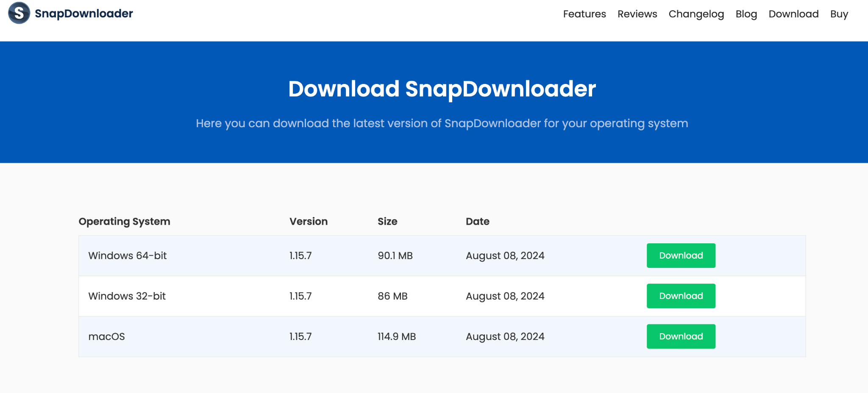868x393 pixels.
Task: Click the SnapDownloader brand name link
Action: [x=84, y=14]
